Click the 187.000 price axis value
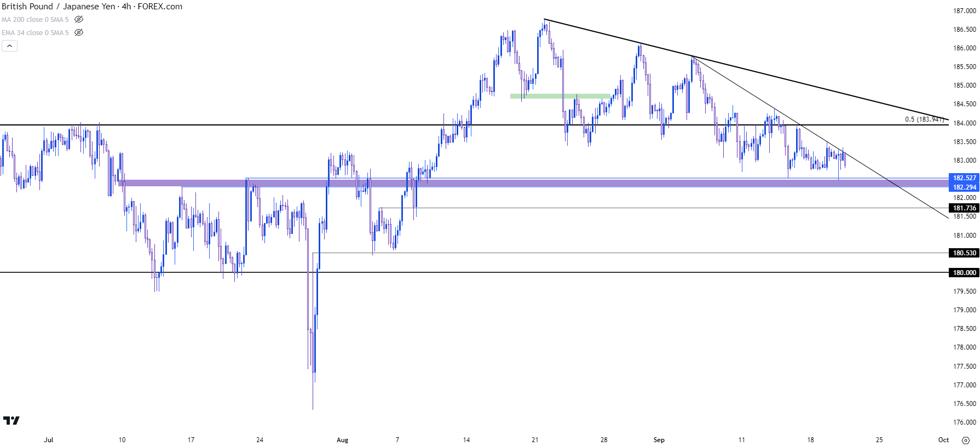 (965, 10)
